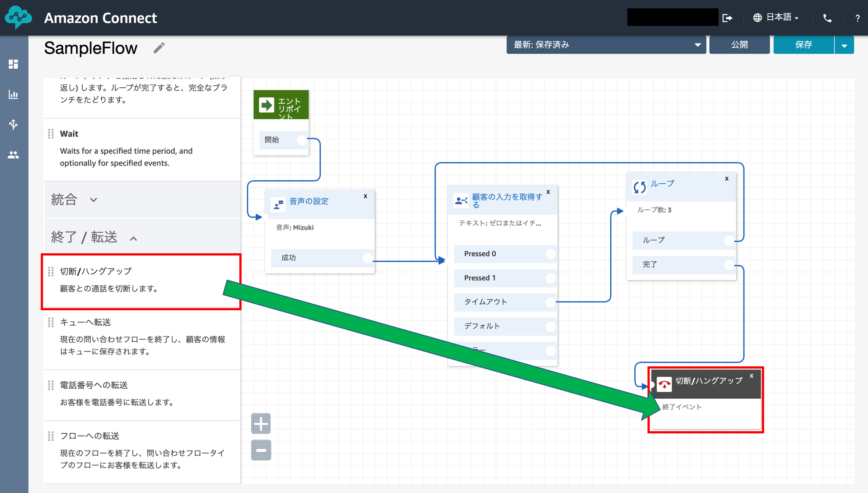Click the Pressed 0 output connector

pos(551,254)
